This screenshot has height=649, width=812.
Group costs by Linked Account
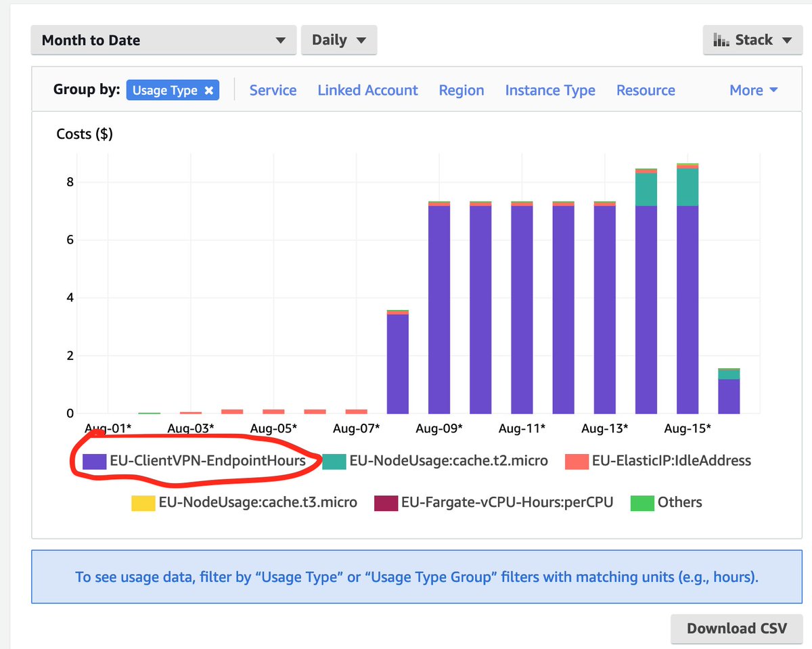pyautogui.click(x=367, y=90)
